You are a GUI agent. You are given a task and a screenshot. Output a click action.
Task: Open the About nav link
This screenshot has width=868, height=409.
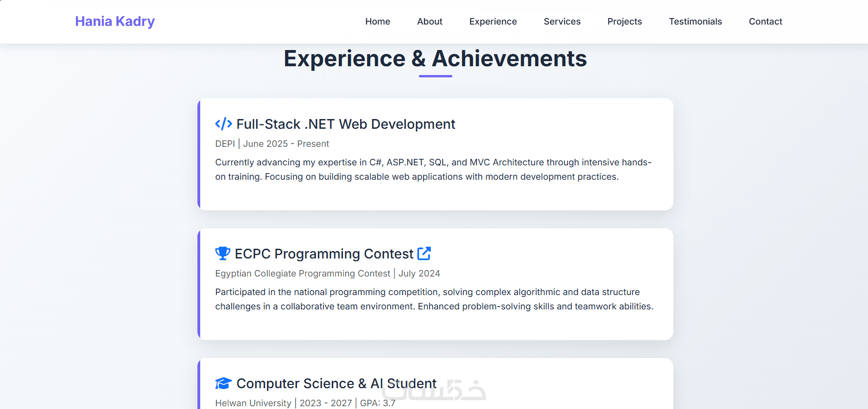pos(430,21)
